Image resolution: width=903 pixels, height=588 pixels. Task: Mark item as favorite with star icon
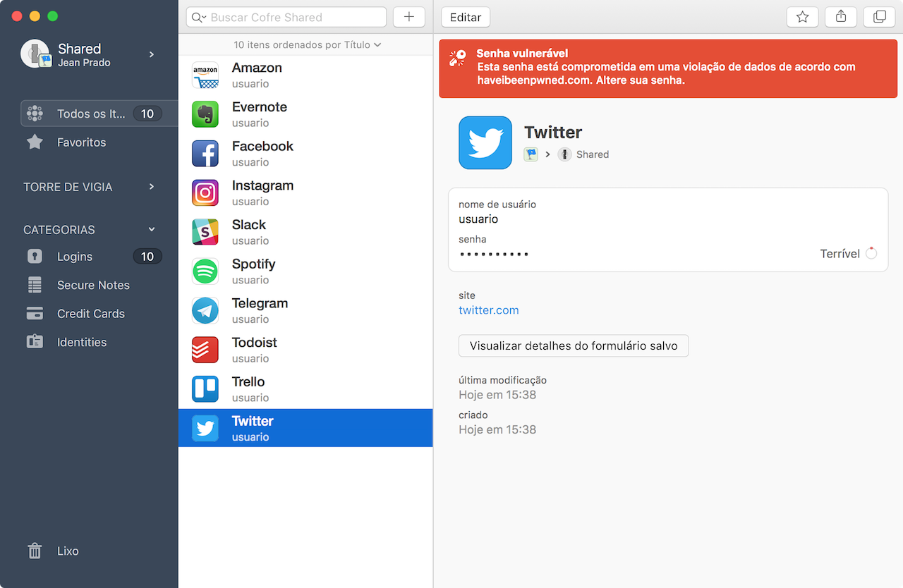tap(802, 17)
